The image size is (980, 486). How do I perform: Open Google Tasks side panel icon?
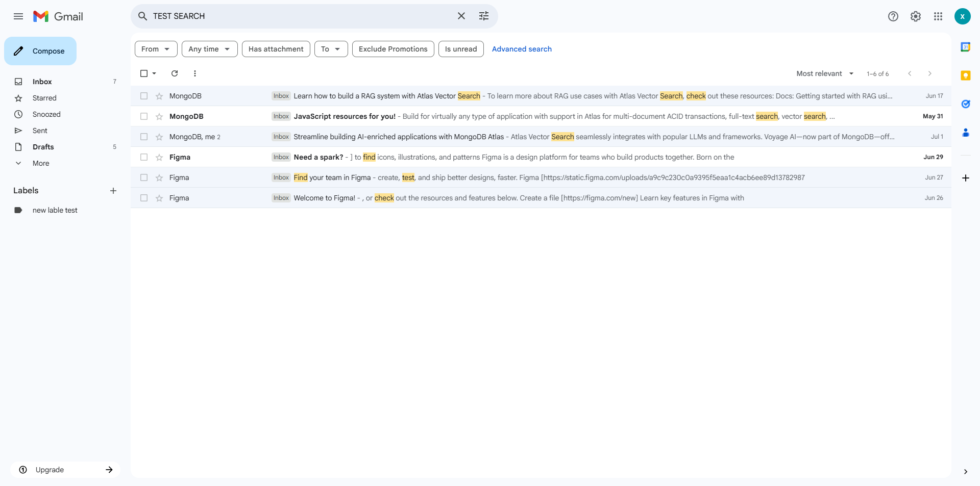pos(966,104)
